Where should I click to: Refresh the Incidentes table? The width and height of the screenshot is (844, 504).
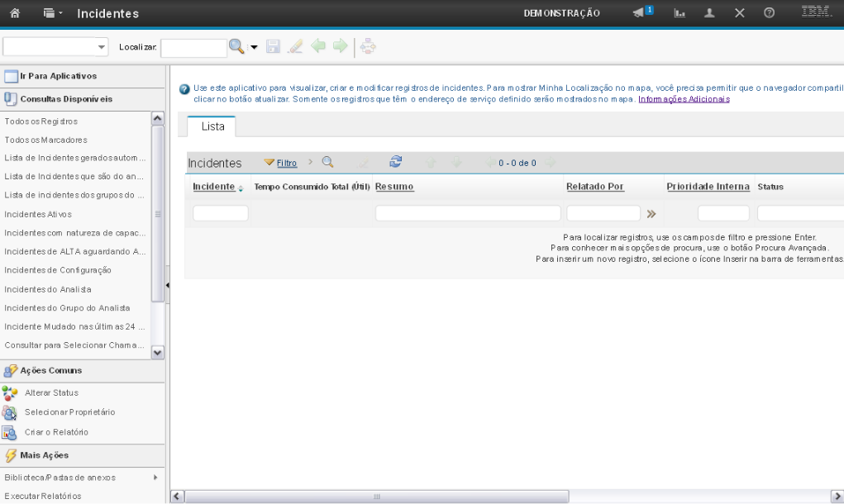point(395,162)
